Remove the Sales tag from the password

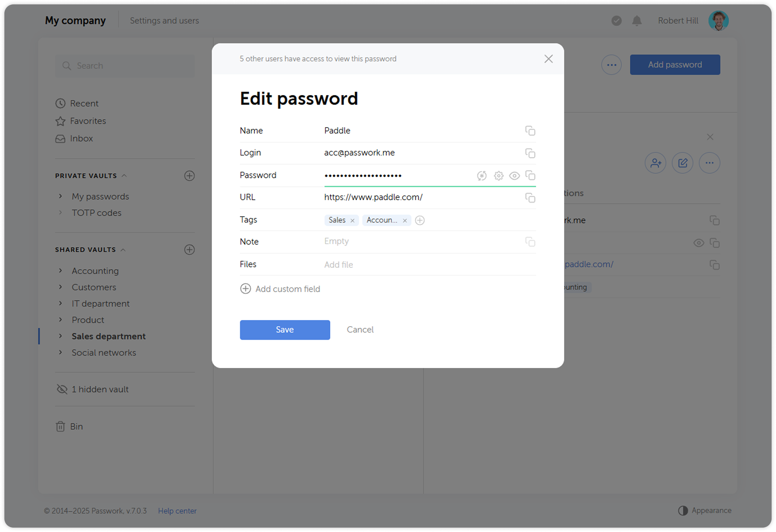tap(352, 220)
